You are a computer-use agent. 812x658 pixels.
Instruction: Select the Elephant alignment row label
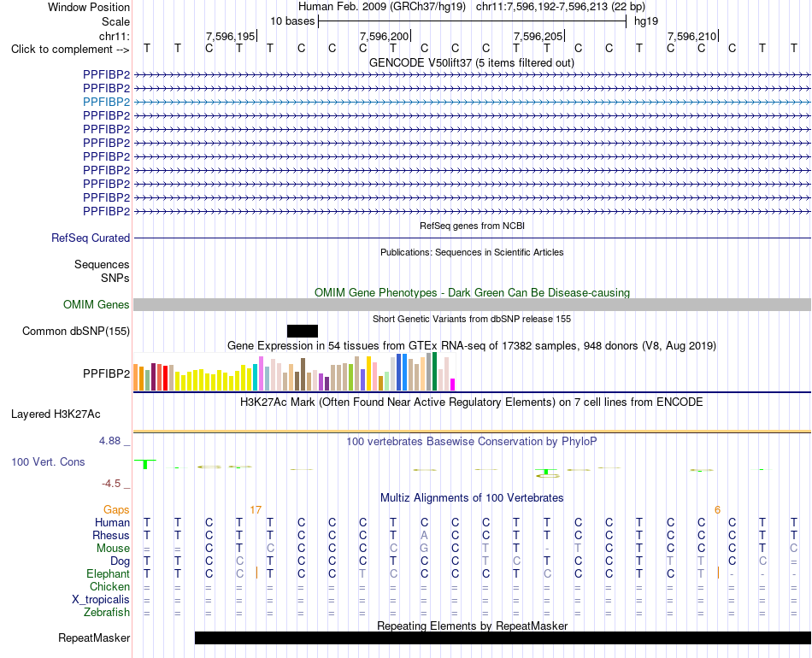pos(108,574)
